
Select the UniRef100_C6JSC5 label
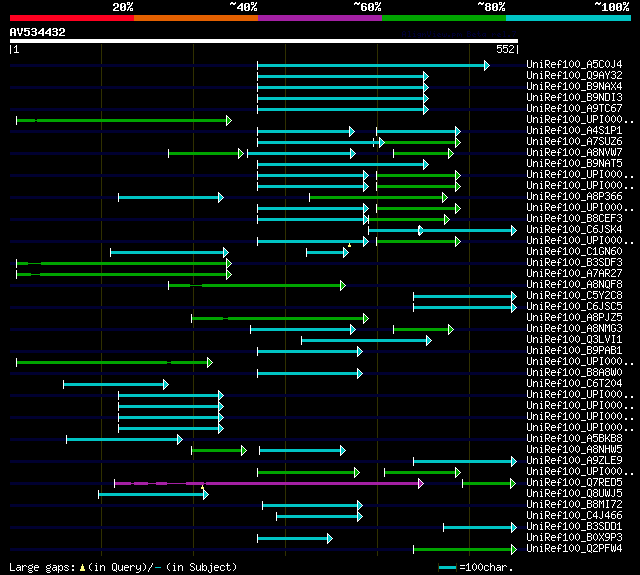coord(574,307)
